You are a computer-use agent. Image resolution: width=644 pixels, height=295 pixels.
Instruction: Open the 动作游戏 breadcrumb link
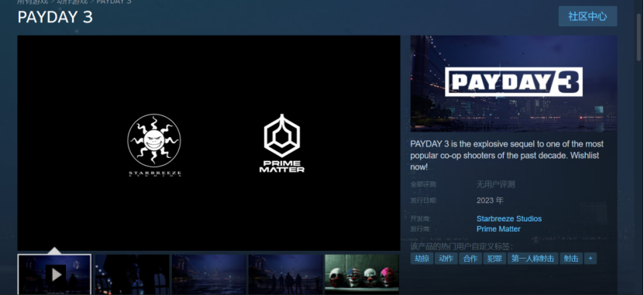coord(72,2)
